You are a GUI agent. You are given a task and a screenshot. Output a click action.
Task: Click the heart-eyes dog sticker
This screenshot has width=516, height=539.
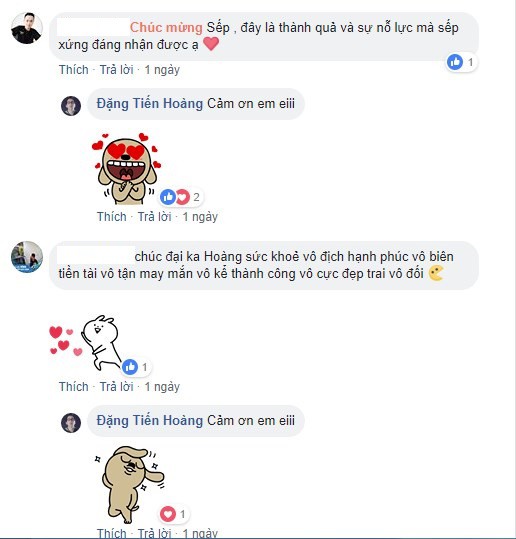(x=127, y=168)
